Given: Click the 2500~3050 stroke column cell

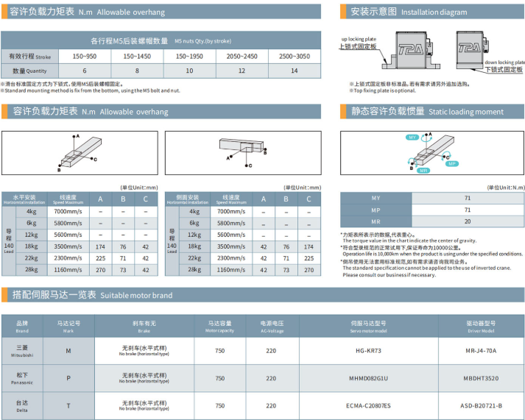Looking at the screenshot, I should [x=295, y=56].
